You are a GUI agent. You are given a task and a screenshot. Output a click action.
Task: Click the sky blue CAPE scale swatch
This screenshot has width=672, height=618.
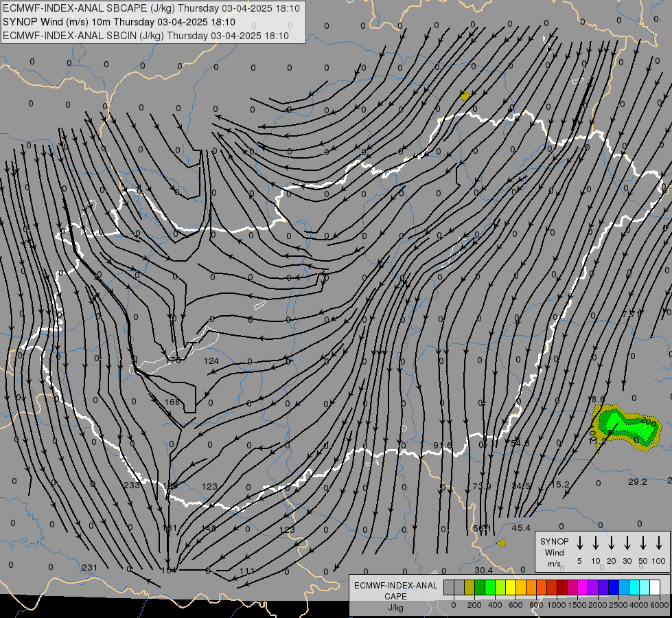[x=623, y=588]
